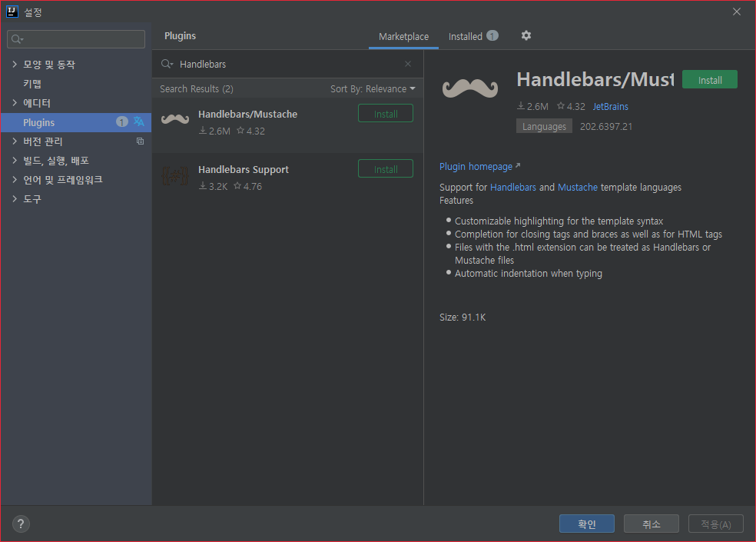Follow the Handlebars link in description
Image resolution: width=756 pixels, height=542 pixels.
click(513, 188)
